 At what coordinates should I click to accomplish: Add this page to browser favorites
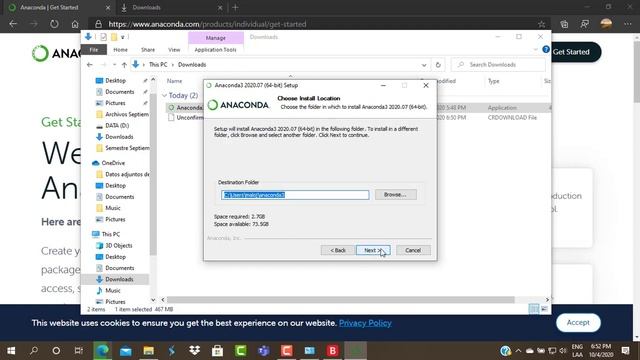(541, 24)
